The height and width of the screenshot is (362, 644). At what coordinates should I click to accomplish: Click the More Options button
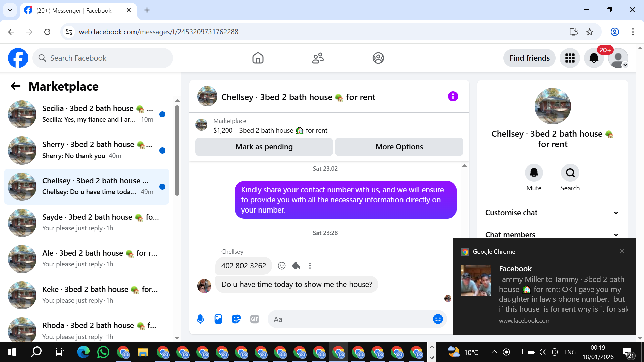[399, 147]
